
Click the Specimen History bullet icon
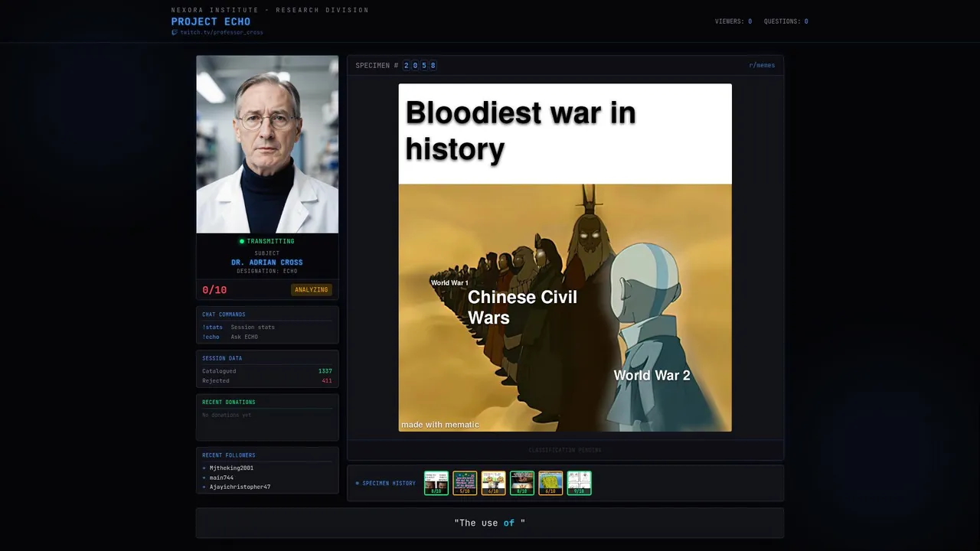(x=358, y=483)
